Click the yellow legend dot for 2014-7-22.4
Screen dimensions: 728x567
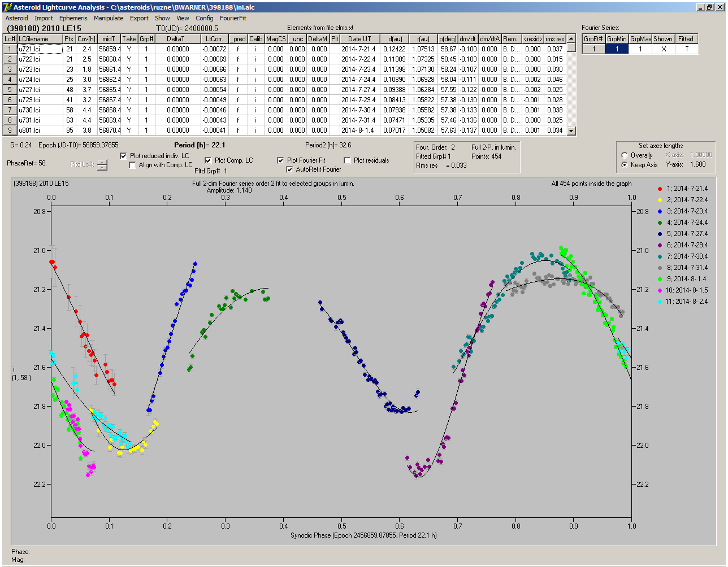[660, 199]
